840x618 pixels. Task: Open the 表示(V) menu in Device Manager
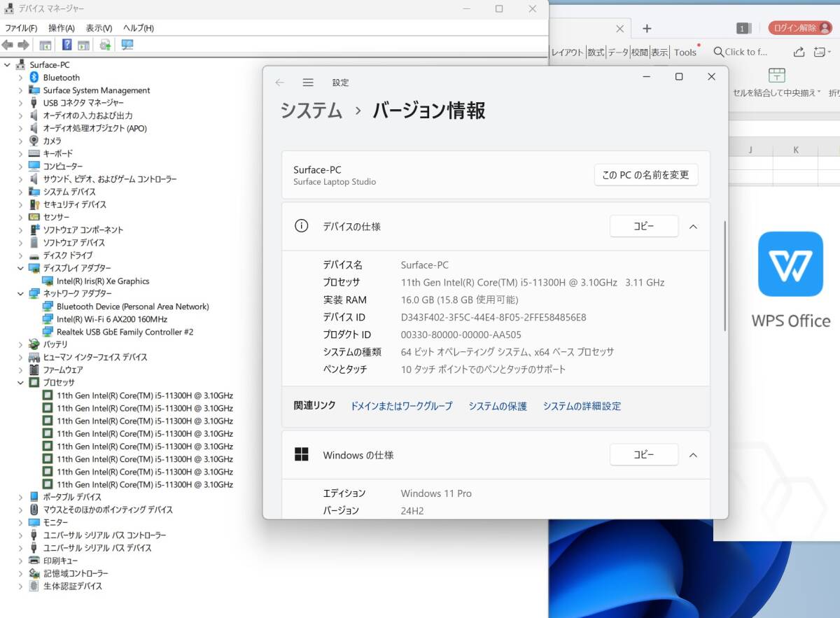click(99, 28)
